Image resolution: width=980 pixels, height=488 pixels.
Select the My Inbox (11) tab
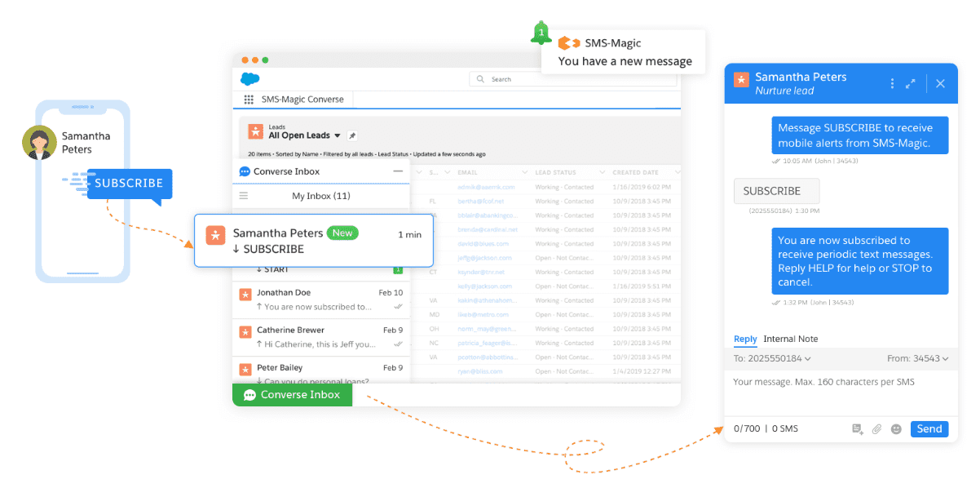(x=321, y=196)
